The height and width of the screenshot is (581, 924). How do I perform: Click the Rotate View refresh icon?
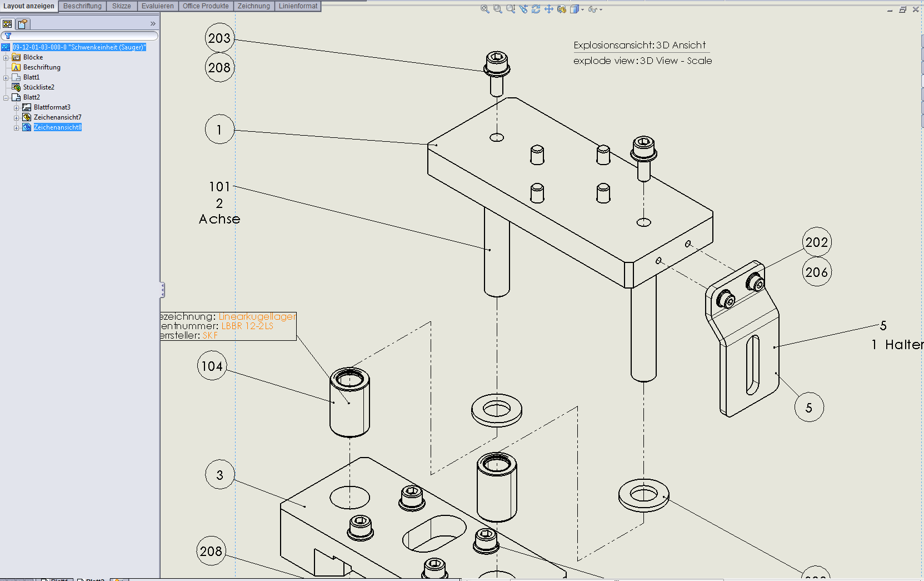[536, 9]
